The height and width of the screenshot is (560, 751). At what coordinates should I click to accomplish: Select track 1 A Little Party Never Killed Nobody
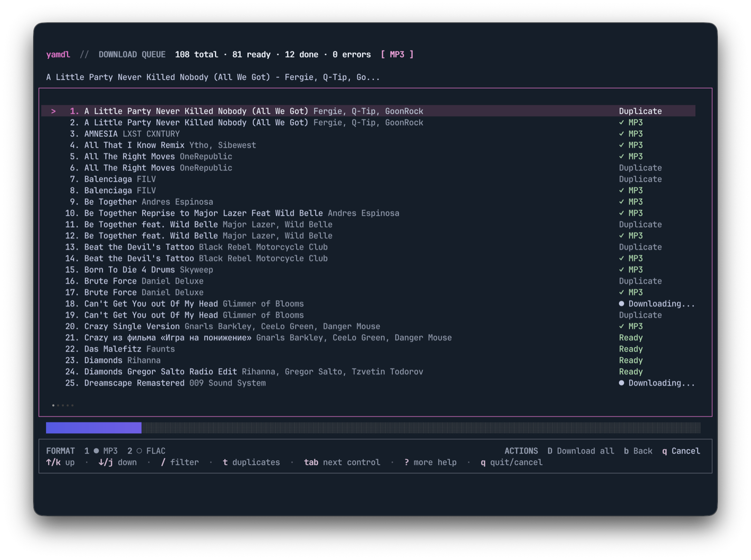coord(368,111)
